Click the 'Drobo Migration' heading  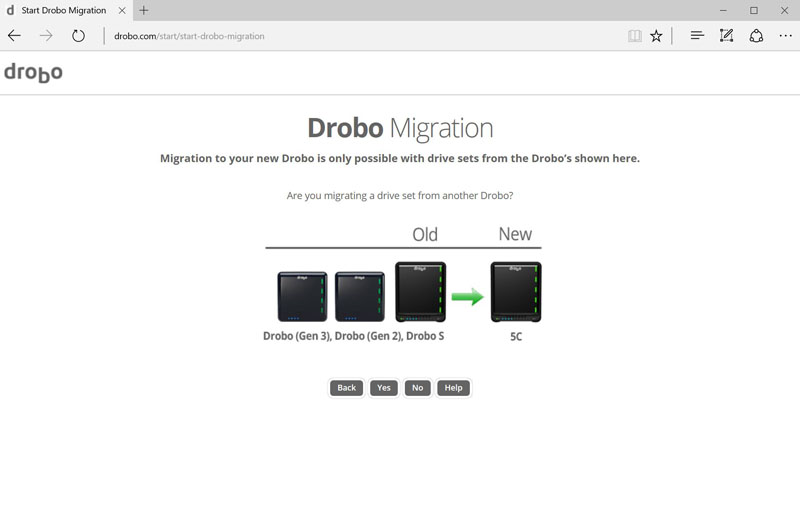[x=400, y=128]
